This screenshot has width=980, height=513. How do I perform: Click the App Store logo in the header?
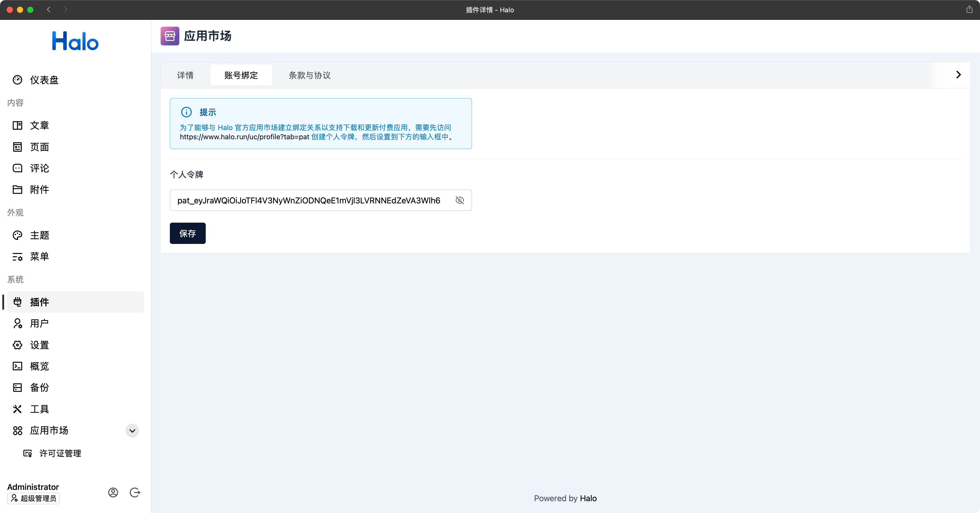[x=170, y=36]
